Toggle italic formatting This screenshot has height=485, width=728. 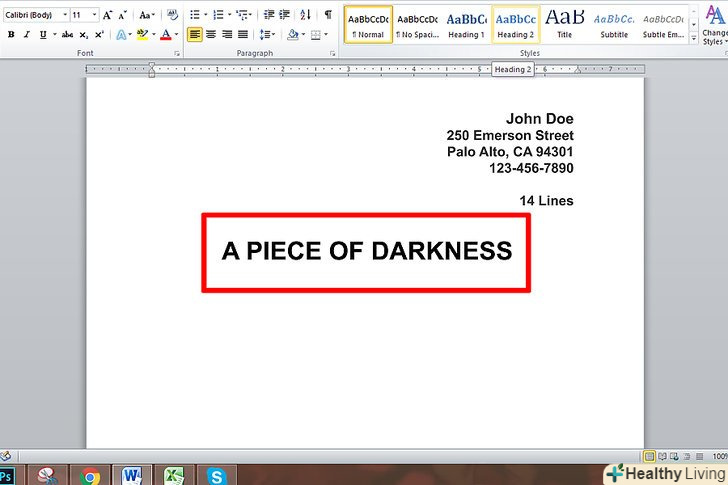click(x=27, y=34)
